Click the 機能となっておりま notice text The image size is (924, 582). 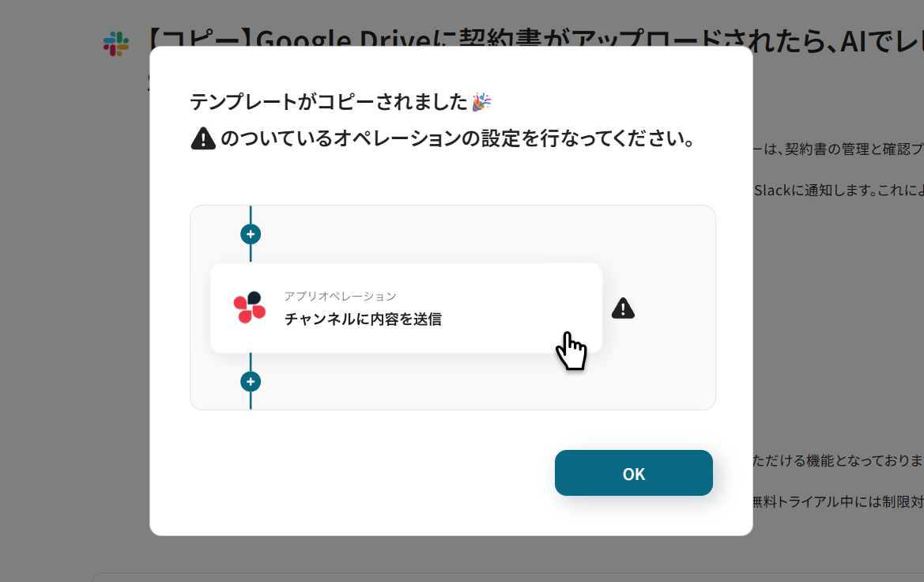point(839,460)
